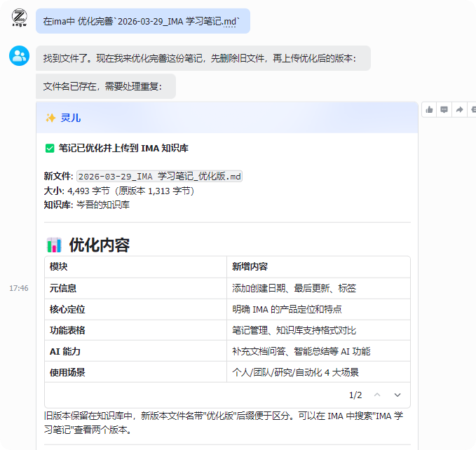Screen dimensions: 476x450
Task: Click the share arrow icon
Action: coord(459,109)
